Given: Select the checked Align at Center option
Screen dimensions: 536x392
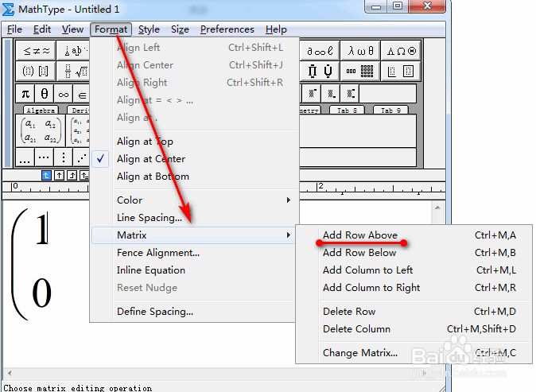Looking at the screenshot, I should tap(195, 159).
